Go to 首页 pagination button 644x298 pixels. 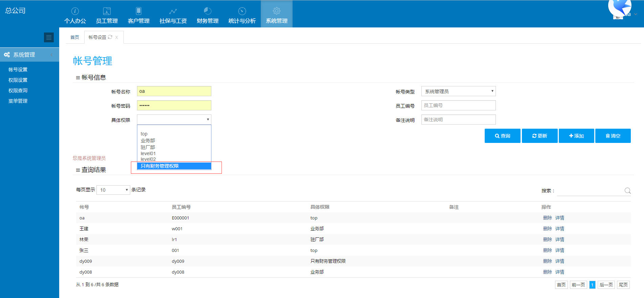pos(561,285)
